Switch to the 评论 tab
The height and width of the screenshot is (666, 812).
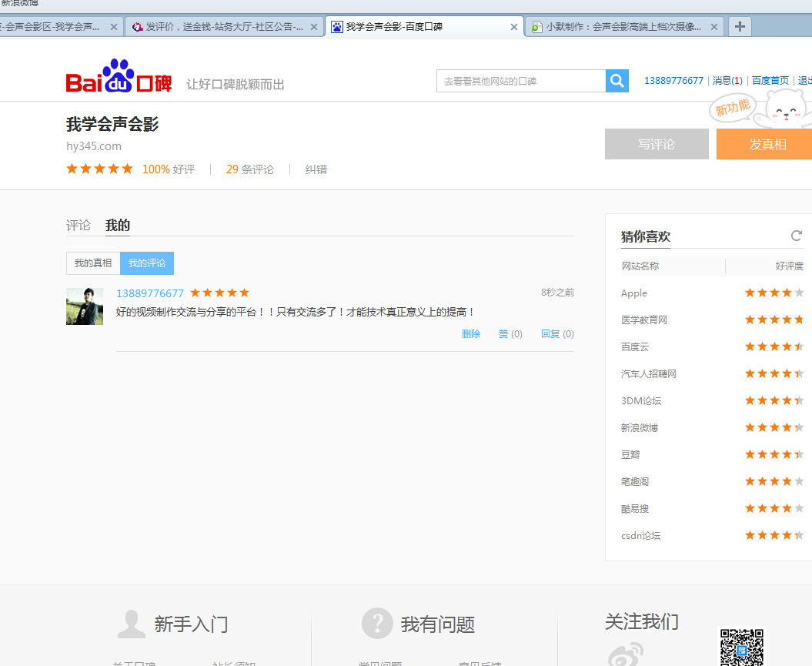(78, 226)
